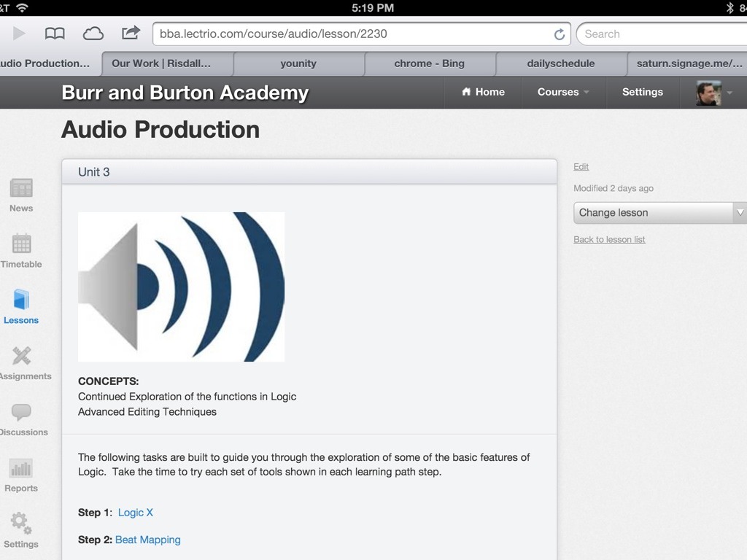This screenshot has width=747, height=560.
Task: Open the Timetable calendar icon
Action: click(21, 245)
